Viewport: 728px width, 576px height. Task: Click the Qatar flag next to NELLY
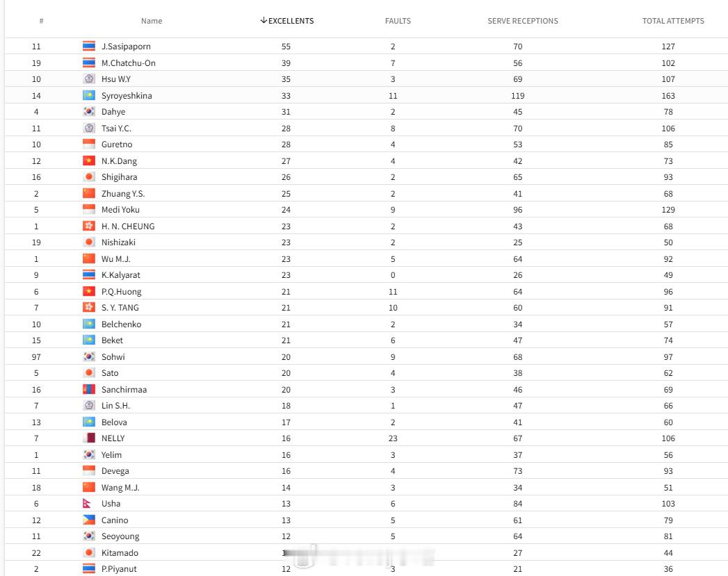click(x=89, y=438)
